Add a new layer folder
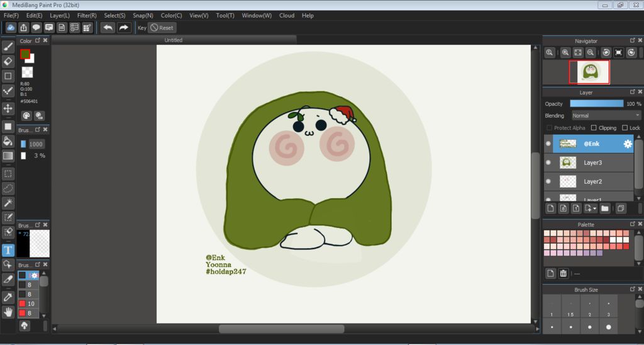This screenshot has height=345, width=644. 604,208
